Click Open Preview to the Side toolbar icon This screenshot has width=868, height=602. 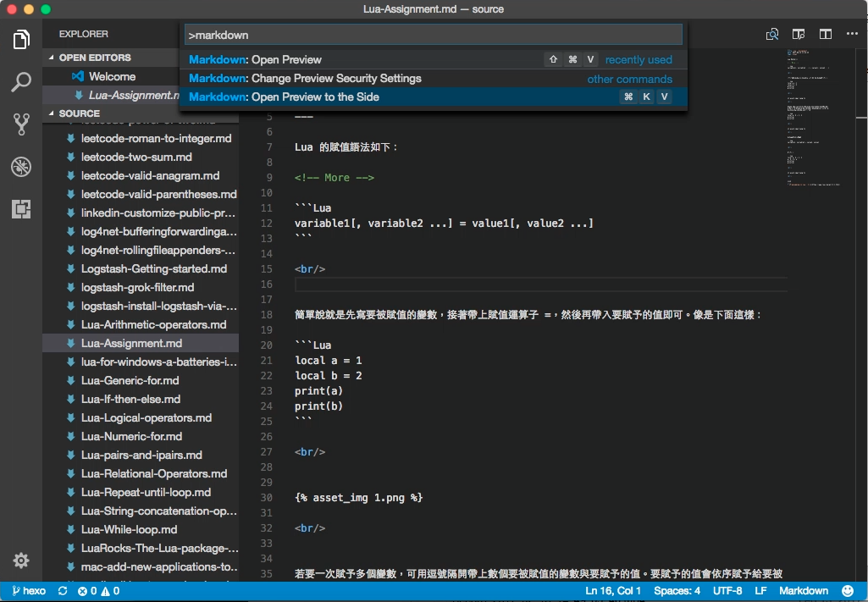point(799,35)
